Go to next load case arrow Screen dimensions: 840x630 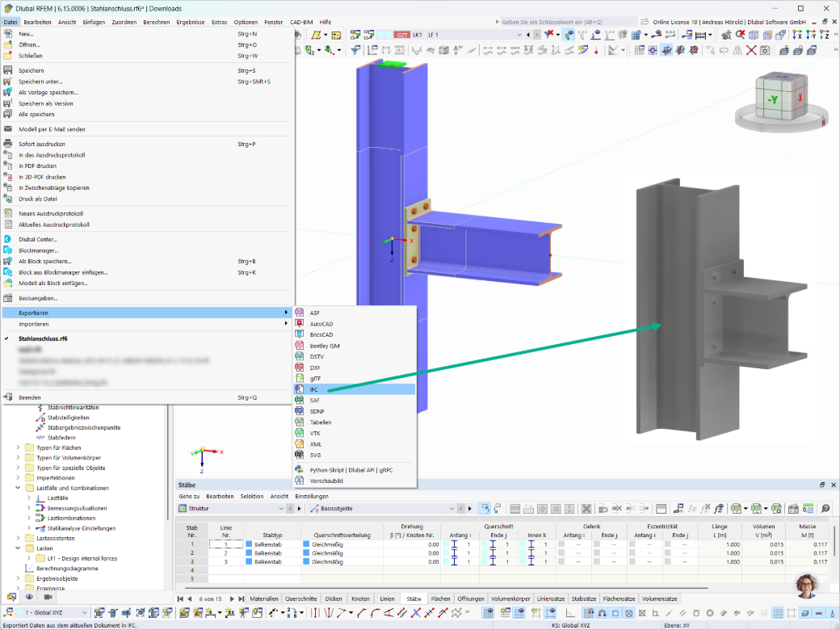537,35
